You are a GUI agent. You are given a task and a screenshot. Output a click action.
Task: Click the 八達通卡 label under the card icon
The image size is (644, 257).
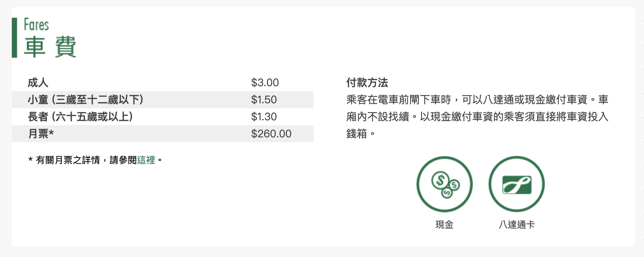(x=516, y=225)
